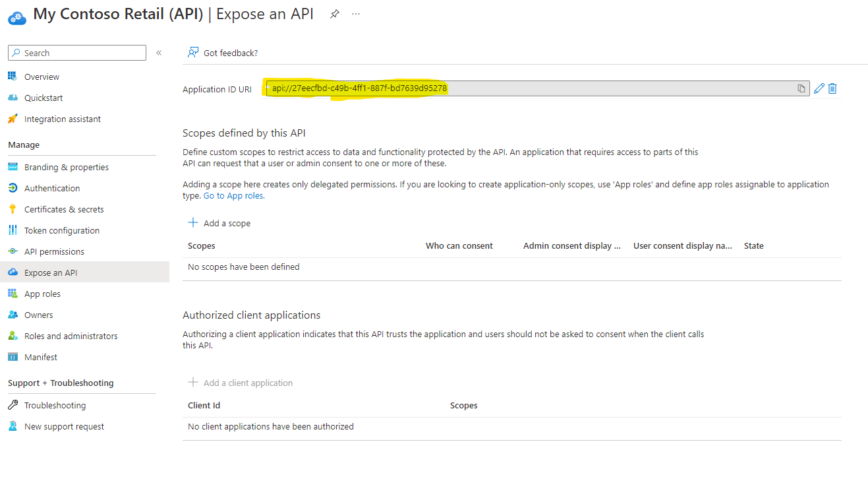The height and width of the screenshot is (477, 868).
Task: Select Expose an API menu item
Action: (84, 272)
